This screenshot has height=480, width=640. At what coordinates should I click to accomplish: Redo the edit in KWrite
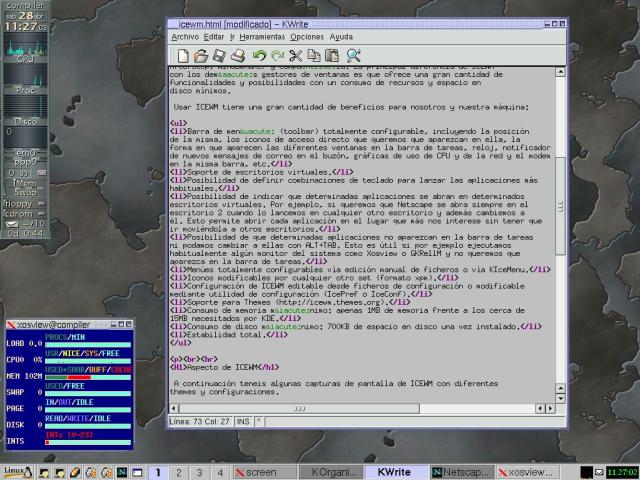[x=278, y=56]
